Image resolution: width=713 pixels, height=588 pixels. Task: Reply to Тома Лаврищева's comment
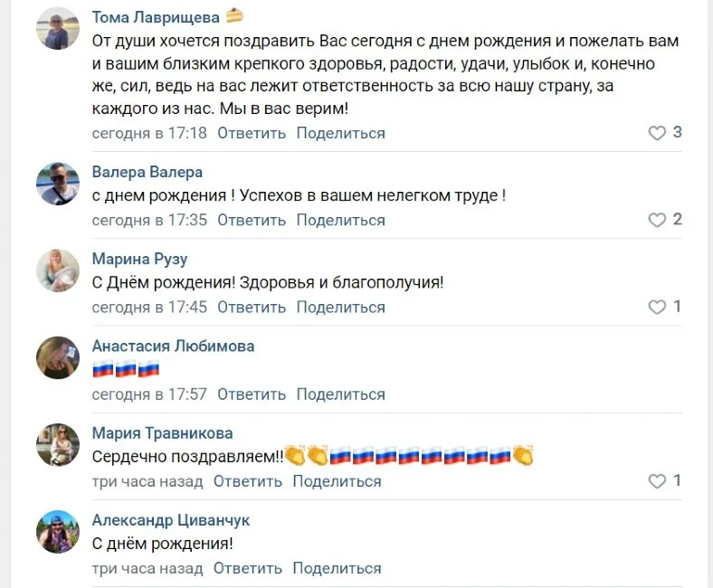pos(252,133)
